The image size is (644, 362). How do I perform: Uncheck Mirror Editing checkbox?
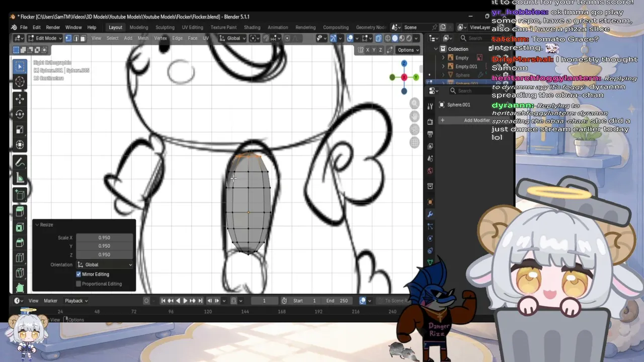point(78,274)
